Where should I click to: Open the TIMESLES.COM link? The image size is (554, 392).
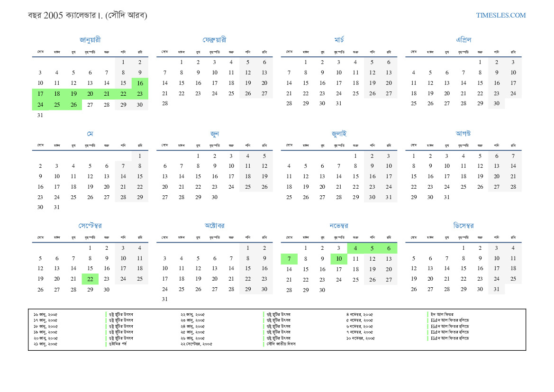(x=501, y=15)
